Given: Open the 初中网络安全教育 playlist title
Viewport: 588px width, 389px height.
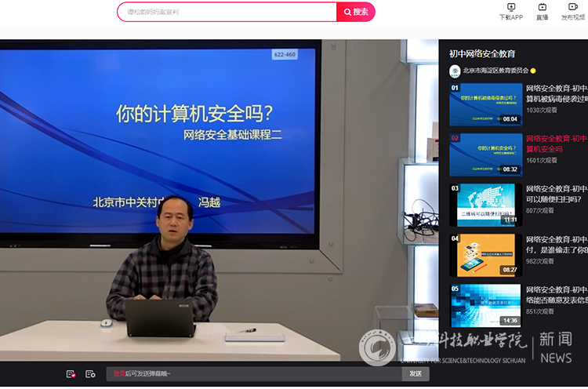Looking at the screenshot, I should [482, 53].
